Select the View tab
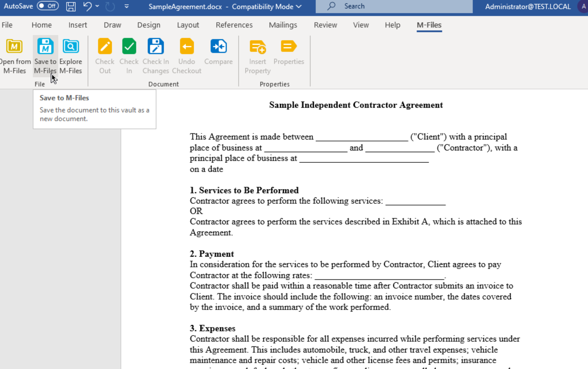 [361, 25]
